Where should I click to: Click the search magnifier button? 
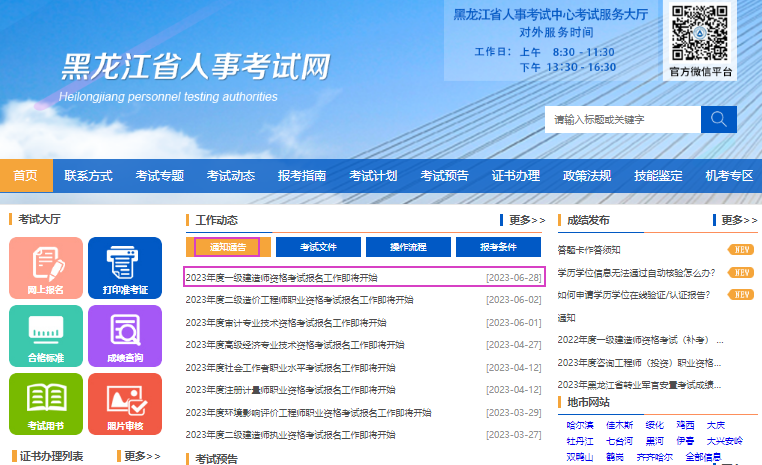[718, 119]
